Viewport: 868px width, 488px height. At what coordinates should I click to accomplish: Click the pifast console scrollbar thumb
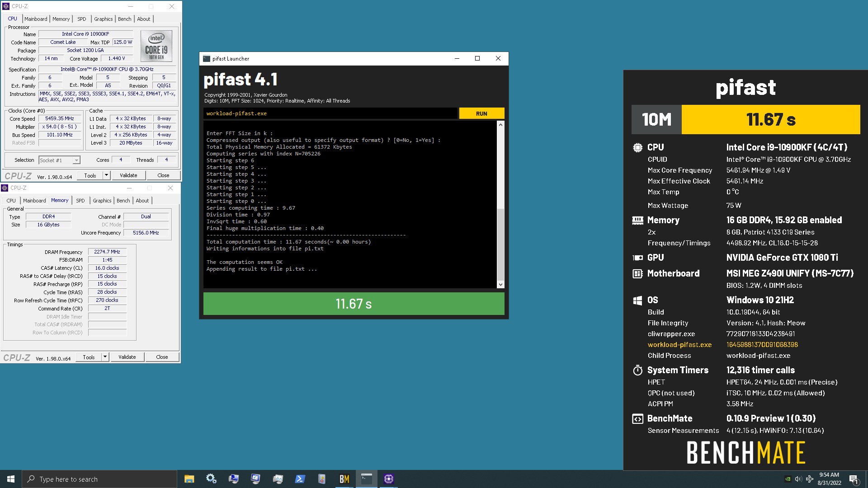(500, 244)
